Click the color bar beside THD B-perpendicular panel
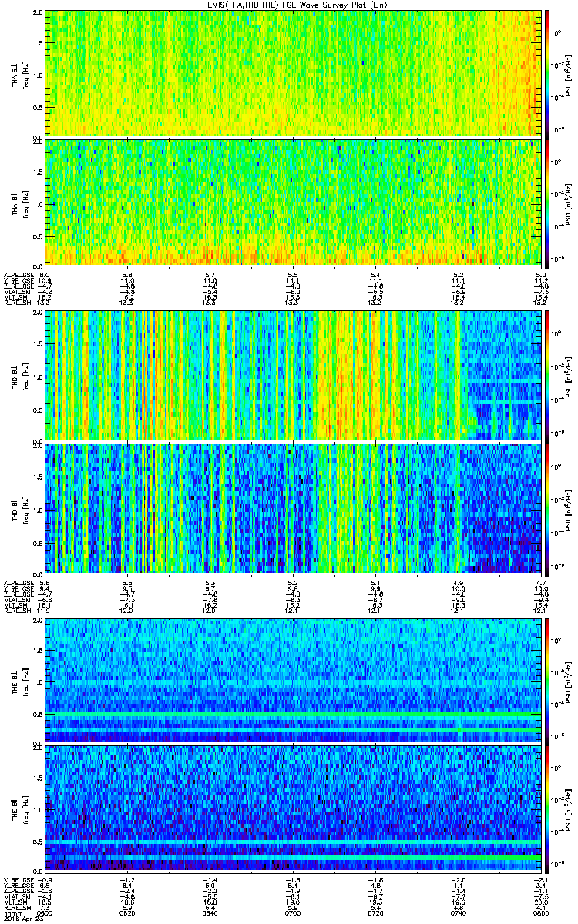The width and height of the screenshot is (578, 924). tap(548, 375)
